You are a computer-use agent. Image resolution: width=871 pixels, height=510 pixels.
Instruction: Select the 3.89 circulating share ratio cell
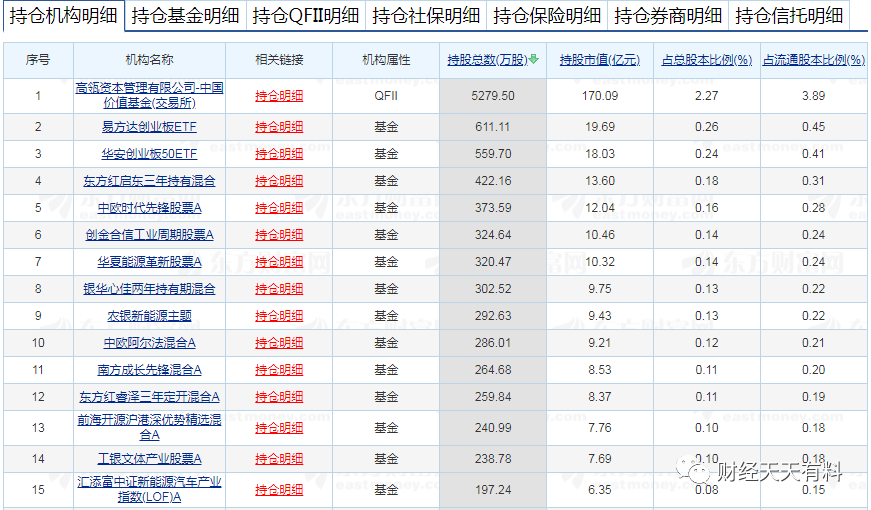[814, 96]
